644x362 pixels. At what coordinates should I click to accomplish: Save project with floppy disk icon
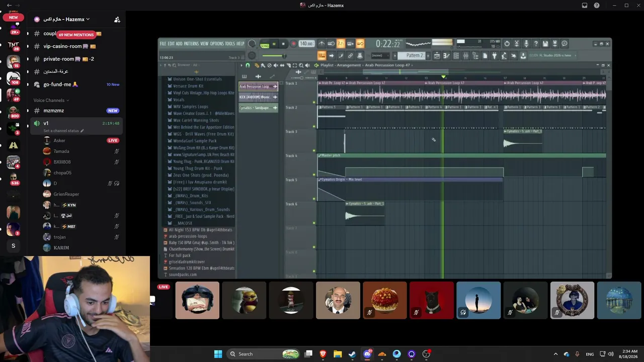point(545,44)
